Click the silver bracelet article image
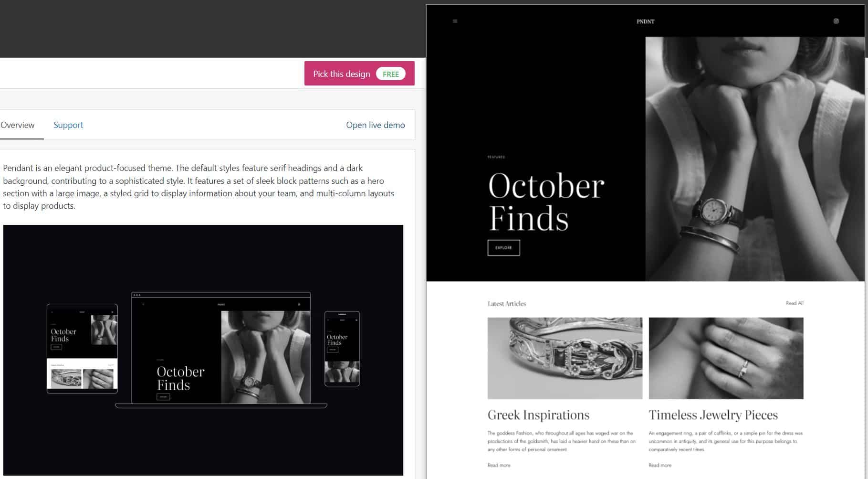The height and width of the screenshot is (479, 868). [x=565, y=358]
